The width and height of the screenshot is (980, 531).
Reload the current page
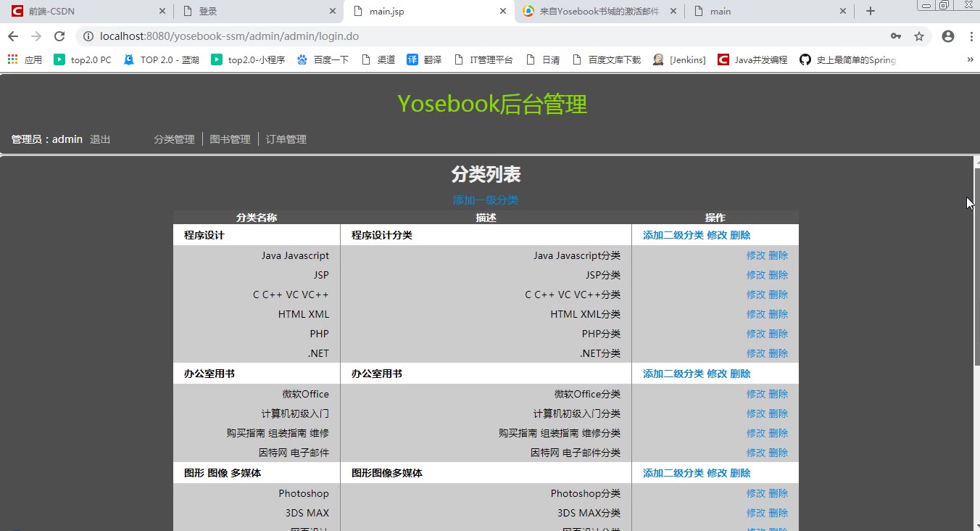60,36
